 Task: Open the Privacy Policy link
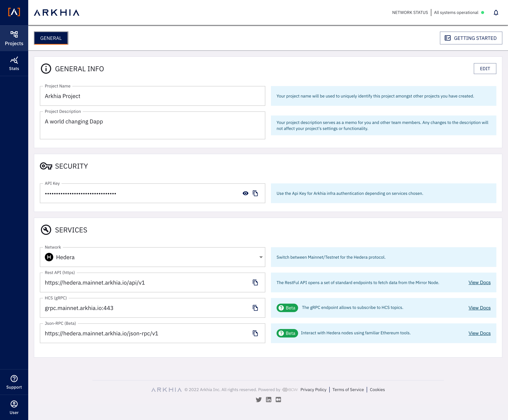pos(313,389)
